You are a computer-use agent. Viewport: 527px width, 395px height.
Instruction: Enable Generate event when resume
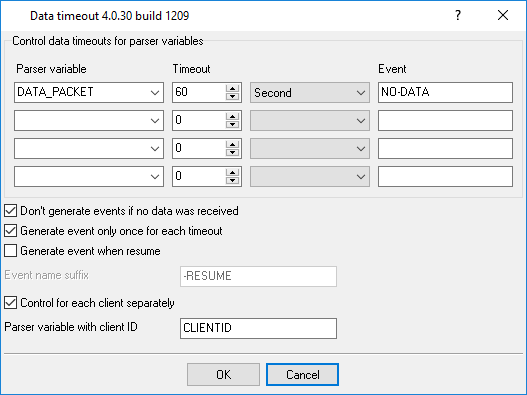pyautogui.click(x=10, y=251)
